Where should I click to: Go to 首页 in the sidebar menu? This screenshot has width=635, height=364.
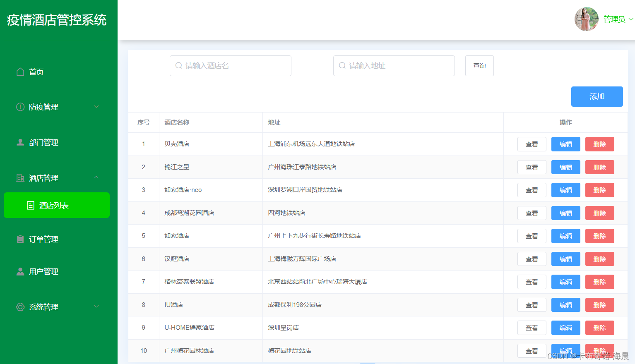[x=35, y=72]
